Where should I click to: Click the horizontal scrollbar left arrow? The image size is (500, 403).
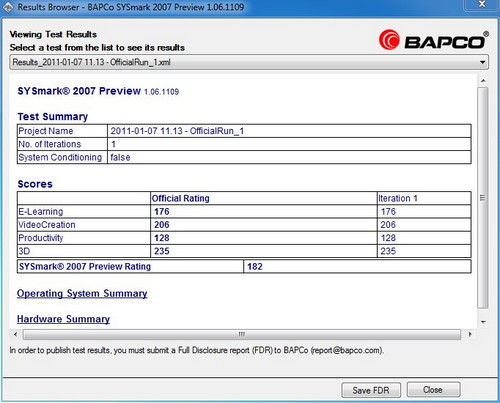[15, 334]
